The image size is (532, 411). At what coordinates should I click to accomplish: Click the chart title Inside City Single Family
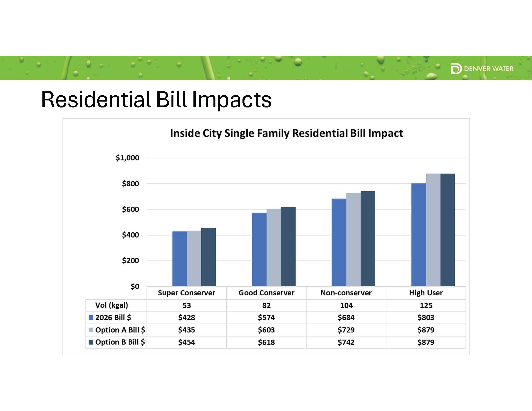coord(286,133)
